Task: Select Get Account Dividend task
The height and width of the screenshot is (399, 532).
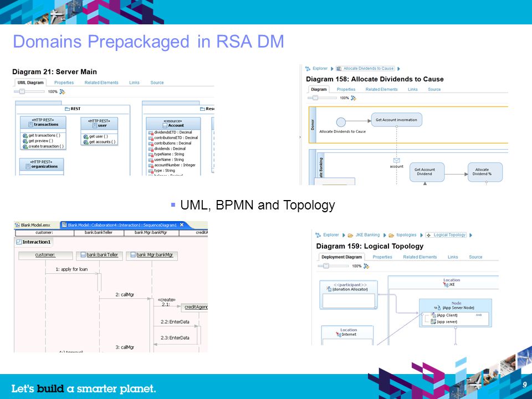Action: [427, 172]
